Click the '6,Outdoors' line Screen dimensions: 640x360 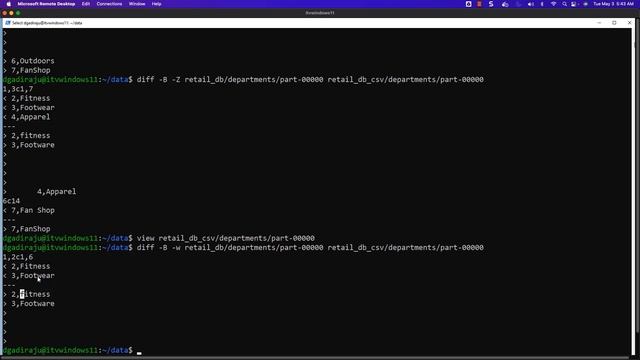tap(29, 61)
